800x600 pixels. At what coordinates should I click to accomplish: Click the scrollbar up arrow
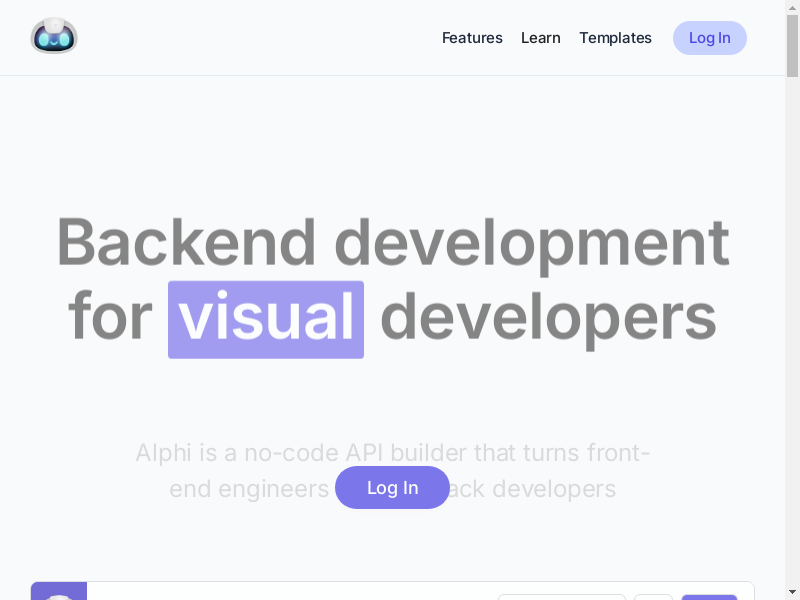point(792,8)
